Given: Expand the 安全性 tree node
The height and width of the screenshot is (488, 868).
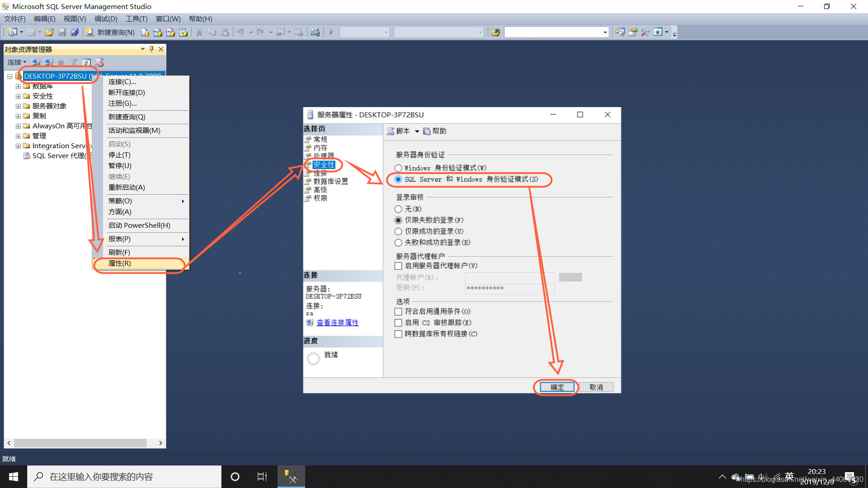Looking at the screenshot, I should point(18,96).
